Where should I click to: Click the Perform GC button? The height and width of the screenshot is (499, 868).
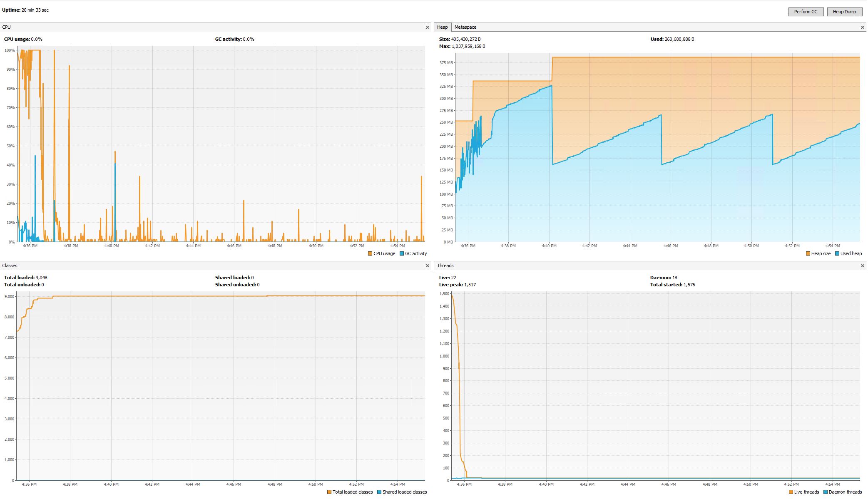805,12
